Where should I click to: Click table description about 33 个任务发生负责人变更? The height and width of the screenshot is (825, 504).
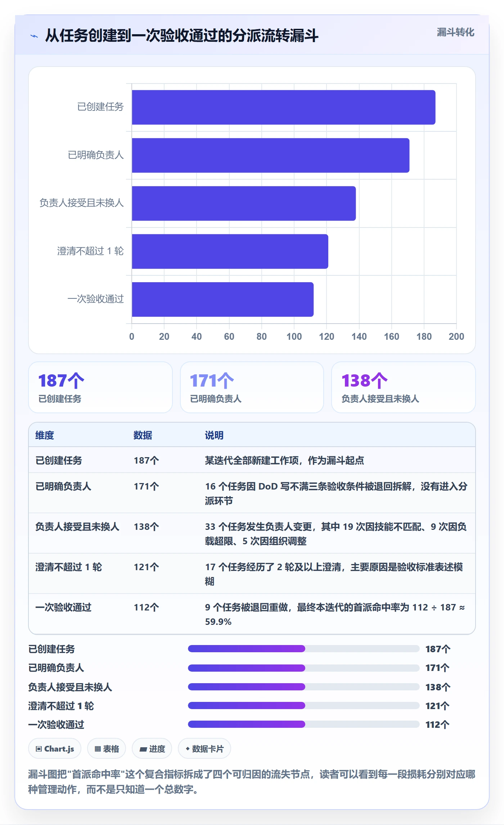(x=336, y=534)
